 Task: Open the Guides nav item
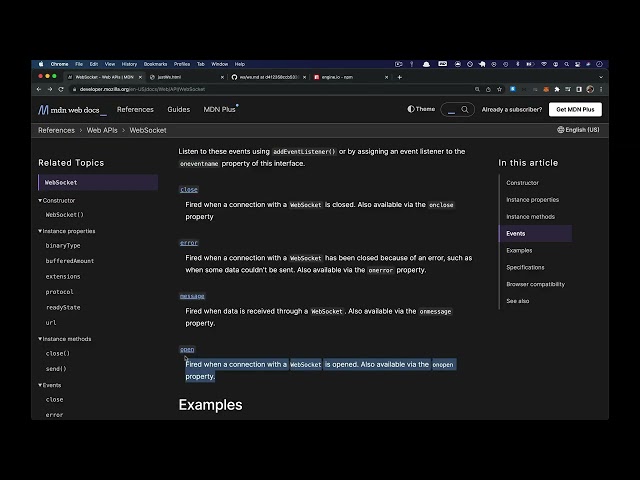coord(178,109)
